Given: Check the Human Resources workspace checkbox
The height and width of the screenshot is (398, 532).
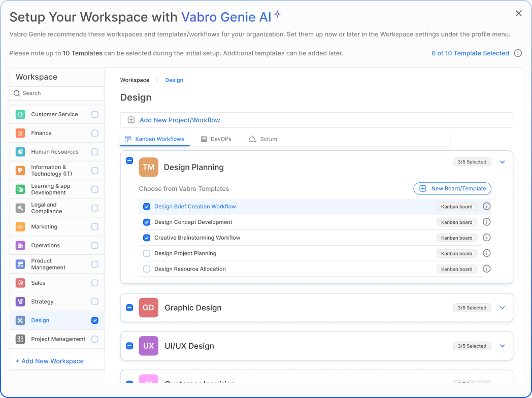Looking at the screenshot, I should coord(95,152).
